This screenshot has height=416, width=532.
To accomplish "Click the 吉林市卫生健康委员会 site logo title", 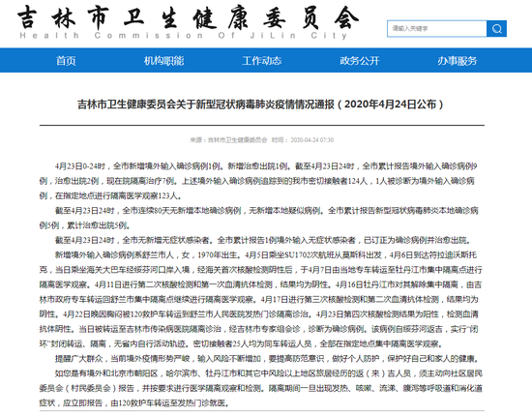I will (x=188, y=17).
